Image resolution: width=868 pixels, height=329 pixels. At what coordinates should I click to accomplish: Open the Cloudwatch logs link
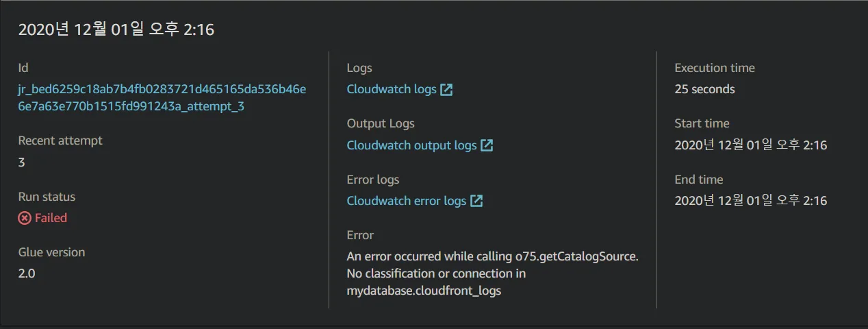point(392,89)
